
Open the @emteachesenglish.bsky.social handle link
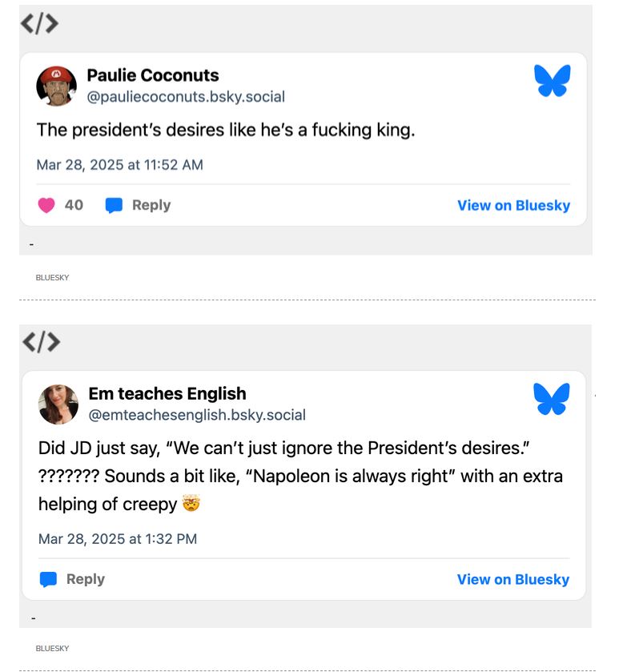(197, 415)
